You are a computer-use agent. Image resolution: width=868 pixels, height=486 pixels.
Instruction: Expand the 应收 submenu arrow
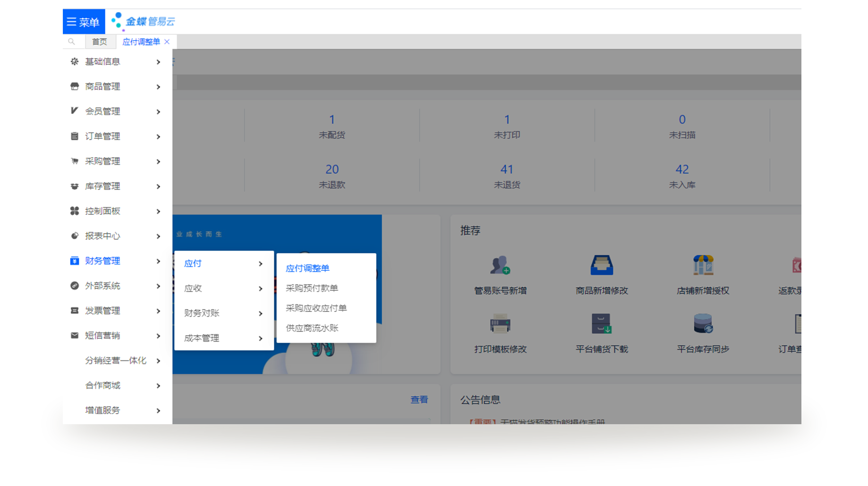click(260, 288)
